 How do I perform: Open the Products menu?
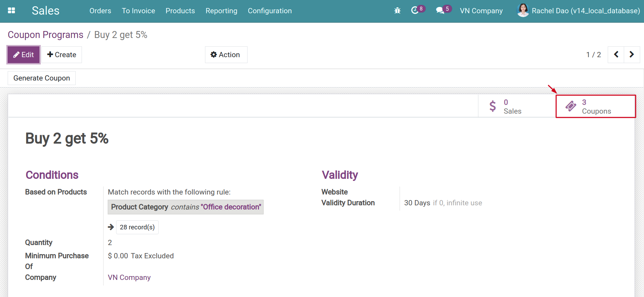click(x=180, y=11)
